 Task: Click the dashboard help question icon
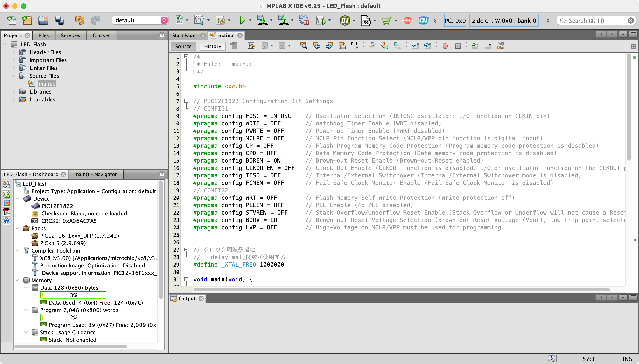(x=7, y=221)
